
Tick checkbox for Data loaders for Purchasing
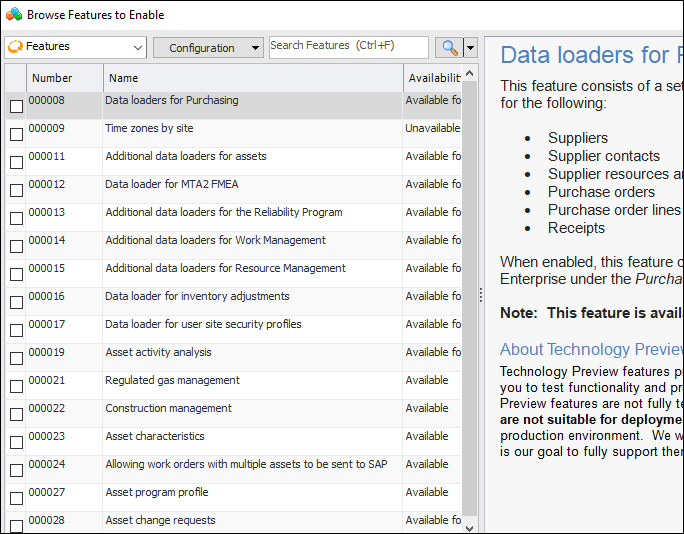(16, 106)
